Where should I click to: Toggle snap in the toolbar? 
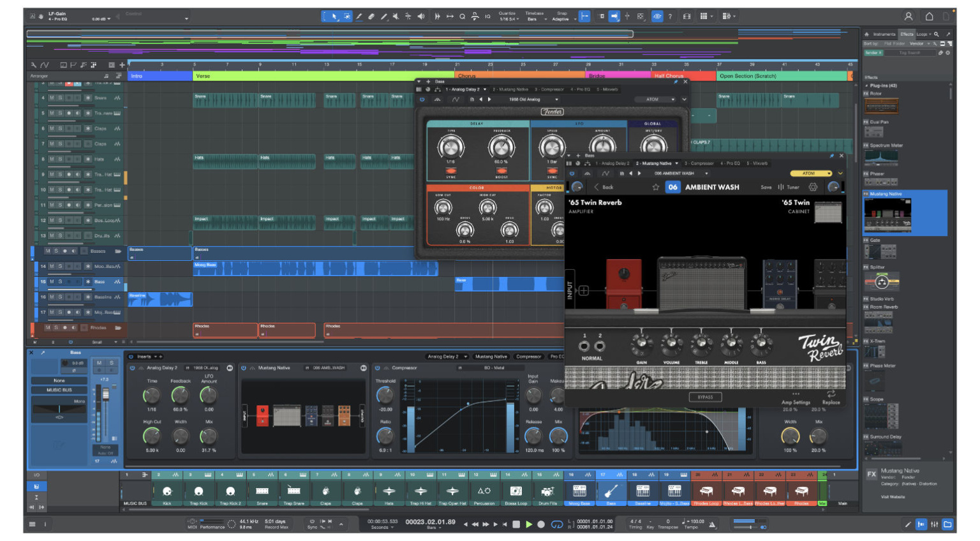(x=586, y=15)
